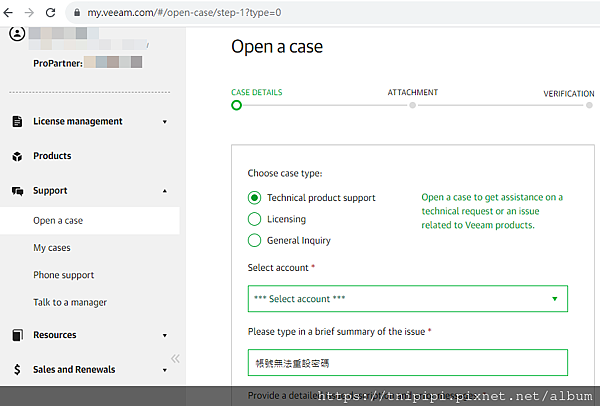Open the Talk to a manager link

coord(70,302)
